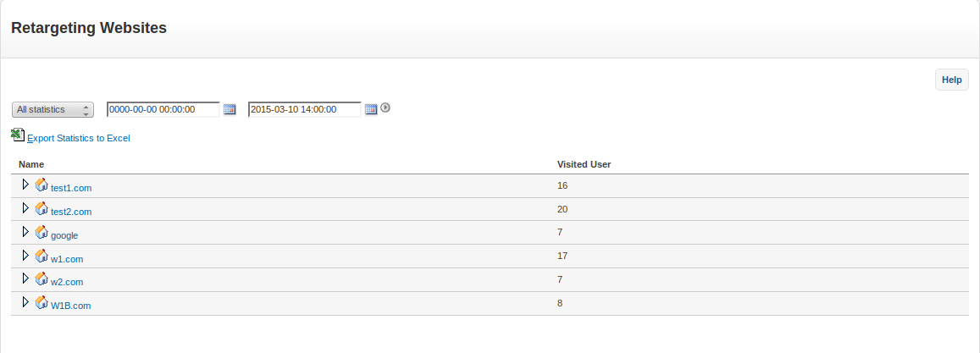
Task: Click the website icon beside w2.com
Action: (42, 279)
